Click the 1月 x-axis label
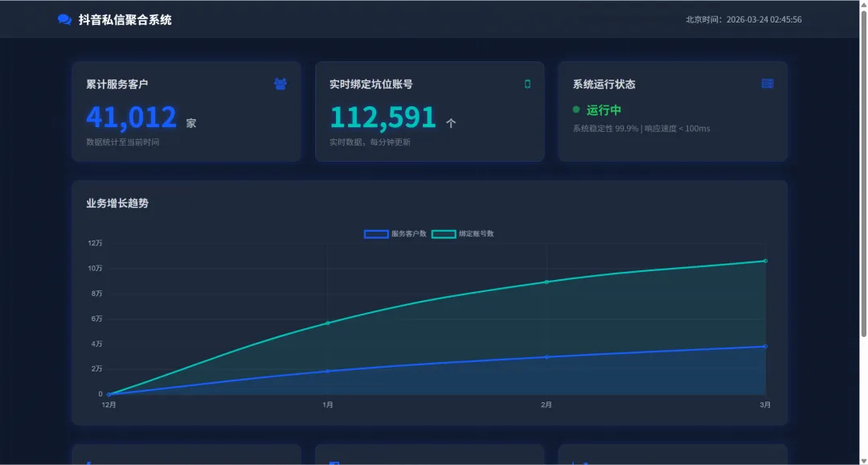868x465 pixels. (328, 405)
